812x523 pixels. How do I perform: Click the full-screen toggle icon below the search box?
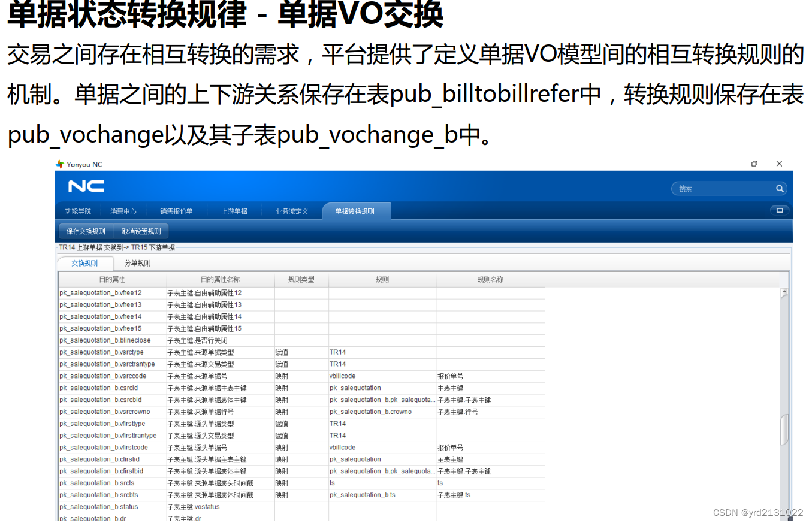coord(780,210)
